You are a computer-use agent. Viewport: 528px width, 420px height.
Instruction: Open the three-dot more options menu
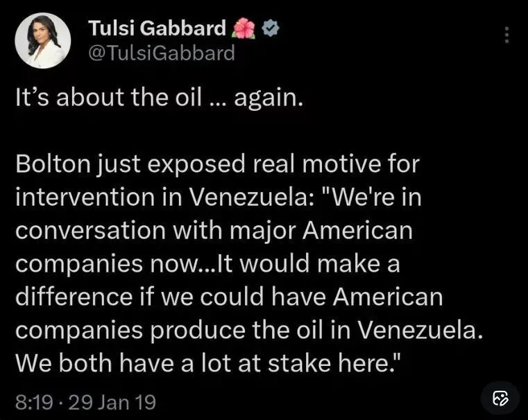507,35
